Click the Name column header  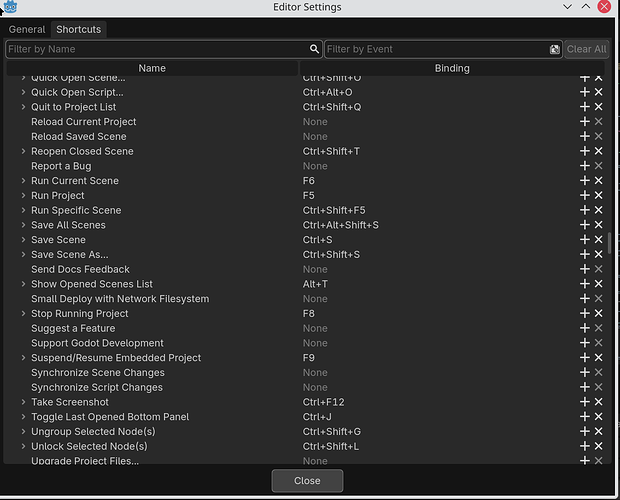tap(152, 68)
